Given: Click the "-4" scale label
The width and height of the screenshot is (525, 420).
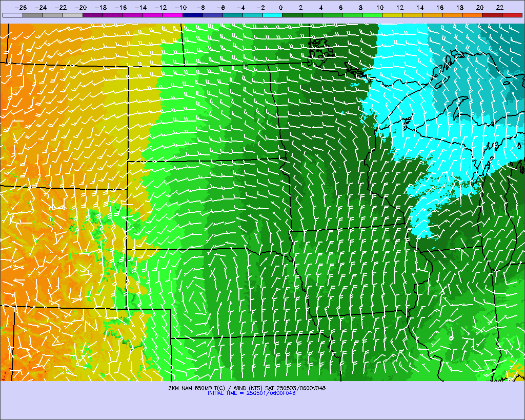Looking at the screenshot, I should [x=240, y=7].
